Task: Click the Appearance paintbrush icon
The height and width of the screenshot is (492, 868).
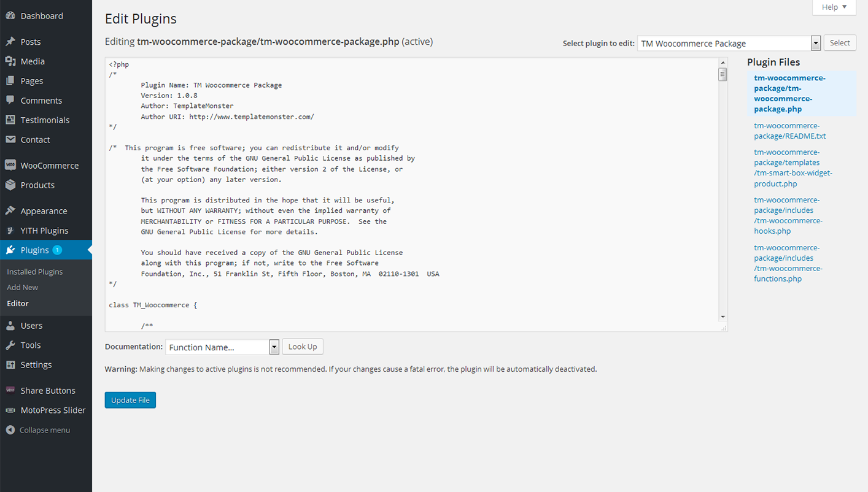Action: click(x=10, y=211)
